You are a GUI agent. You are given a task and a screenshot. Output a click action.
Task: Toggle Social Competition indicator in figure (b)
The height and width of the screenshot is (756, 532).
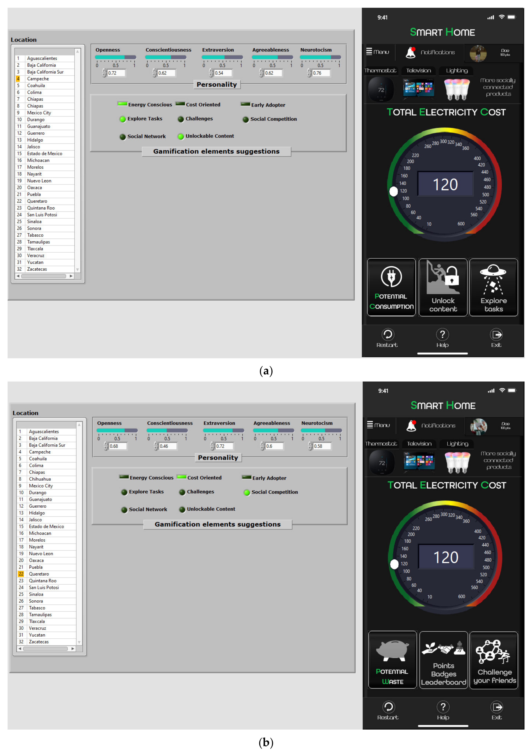[x=246, y=492]
